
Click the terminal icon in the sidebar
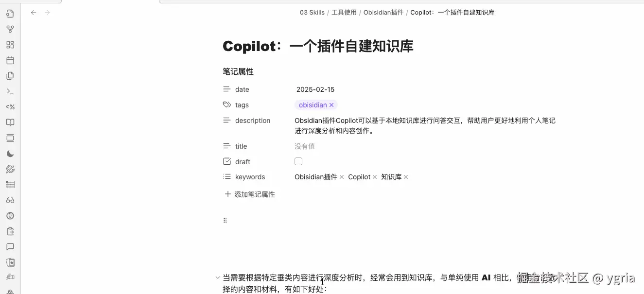pyautogui.click(x=10, y=91)
